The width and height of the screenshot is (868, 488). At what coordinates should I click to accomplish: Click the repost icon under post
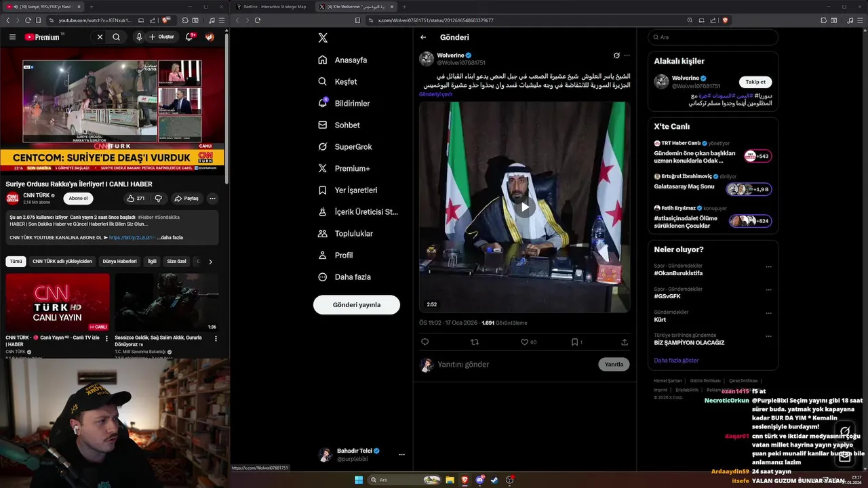(475, 342)
